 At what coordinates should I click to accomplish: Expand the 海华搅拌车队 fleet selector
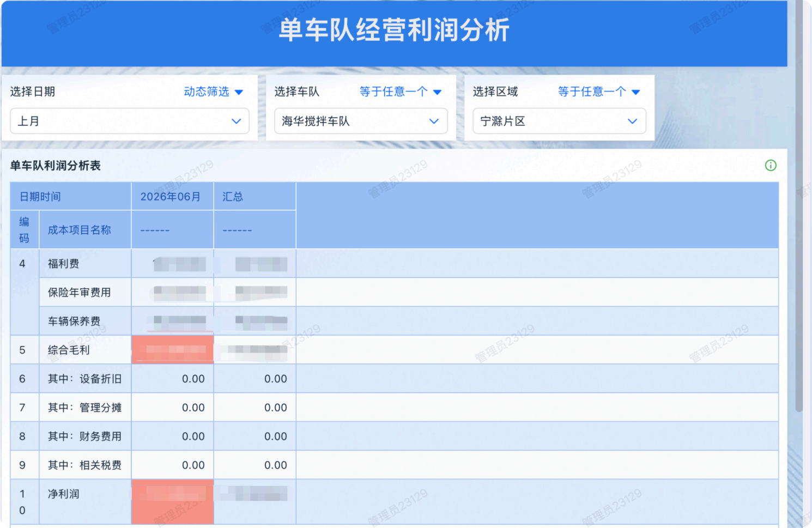pyautogui.click(x=361, y=121)
